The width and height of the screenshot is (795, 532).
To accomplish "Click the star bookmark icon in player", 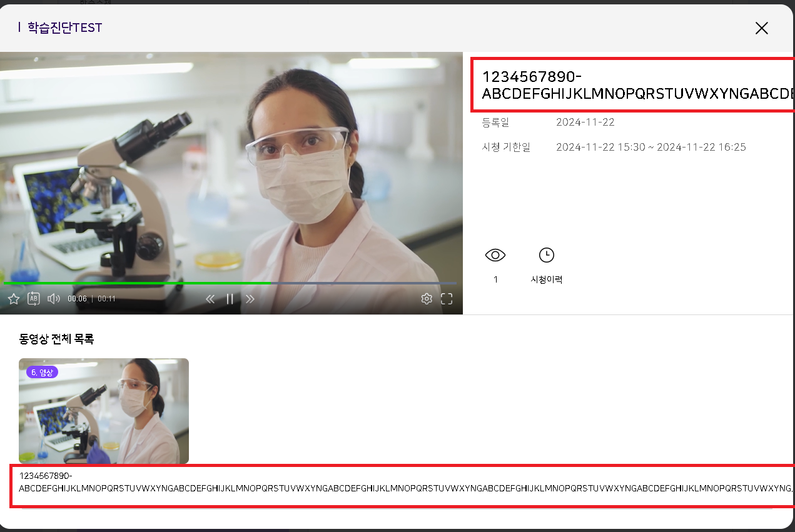I will coord(14,299).
